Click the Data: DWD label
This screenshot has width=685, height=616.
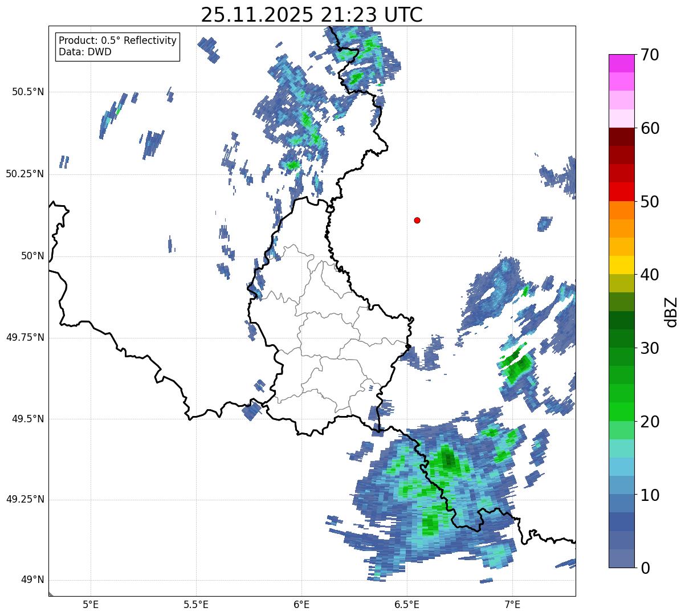pos(85,52)
